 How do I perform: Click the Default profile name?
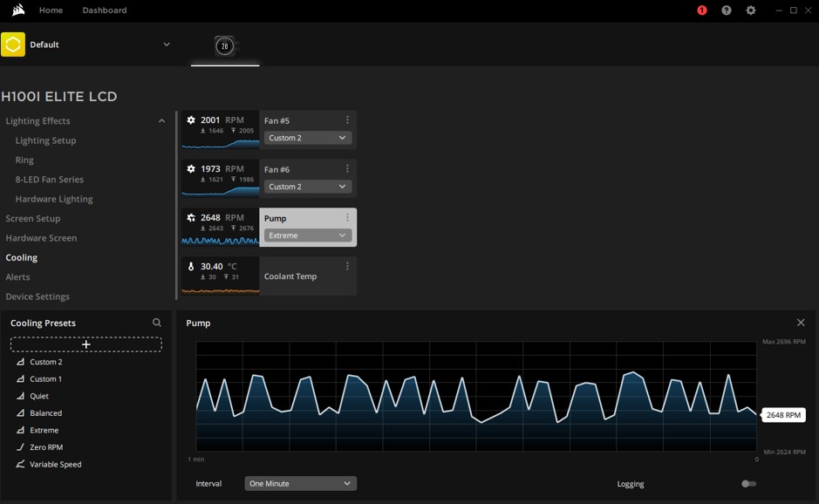pos(44,44)
